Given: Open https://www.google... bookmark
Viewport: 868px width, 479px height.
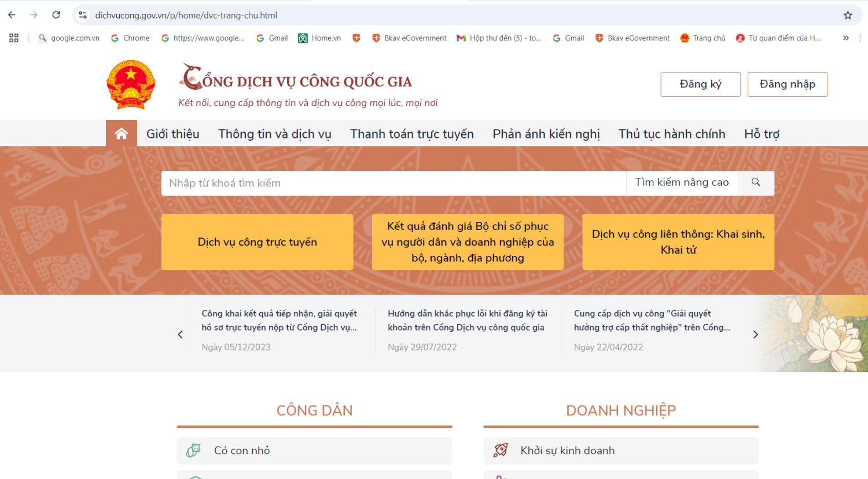Looking at the screenshot, I should point(203,38).
